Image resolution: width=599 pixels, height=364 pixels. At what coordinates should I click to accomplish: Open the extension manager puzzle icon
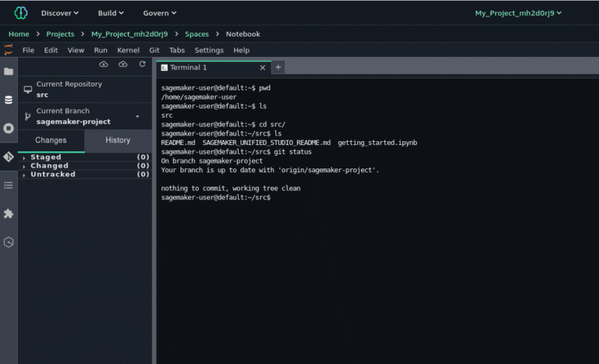coord(9,214)
